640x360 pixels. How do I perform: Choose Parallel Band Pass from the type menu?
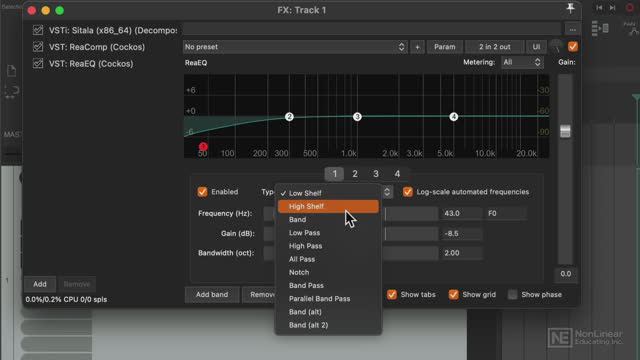click(x=329, y=299)
